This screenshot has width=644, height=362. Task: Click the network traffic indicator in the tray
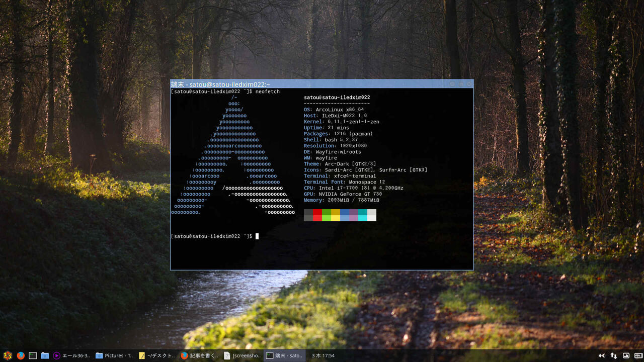pyautogui.click(x=614, y=355)
